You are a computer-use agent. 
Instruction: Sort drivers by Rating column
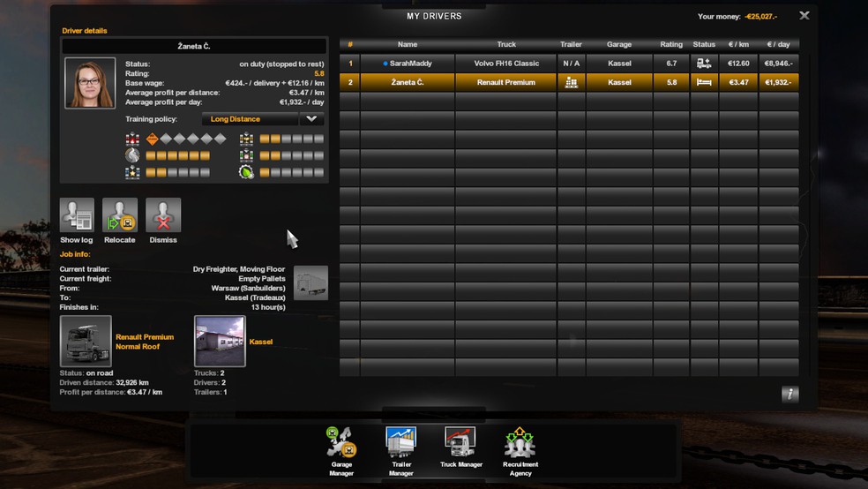click(671, 44)
